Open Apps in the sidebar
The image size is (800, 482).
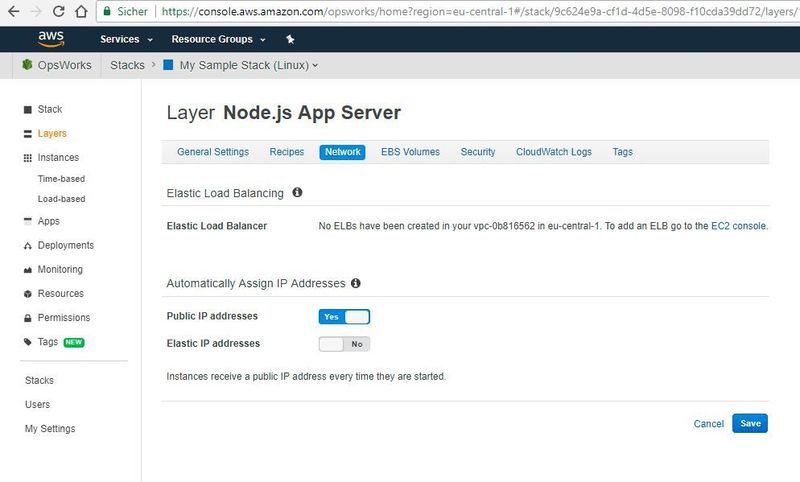click(48, 221)
